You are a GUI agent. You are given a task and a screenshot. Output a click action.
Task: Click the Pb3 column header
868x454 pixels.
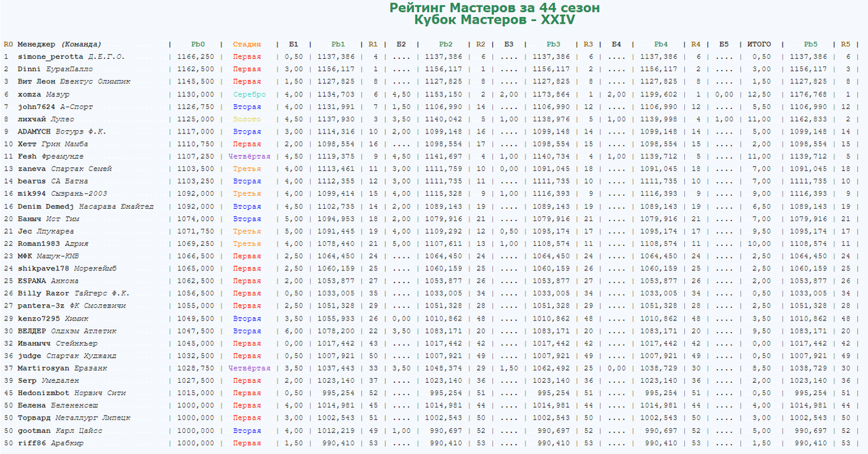553,44
